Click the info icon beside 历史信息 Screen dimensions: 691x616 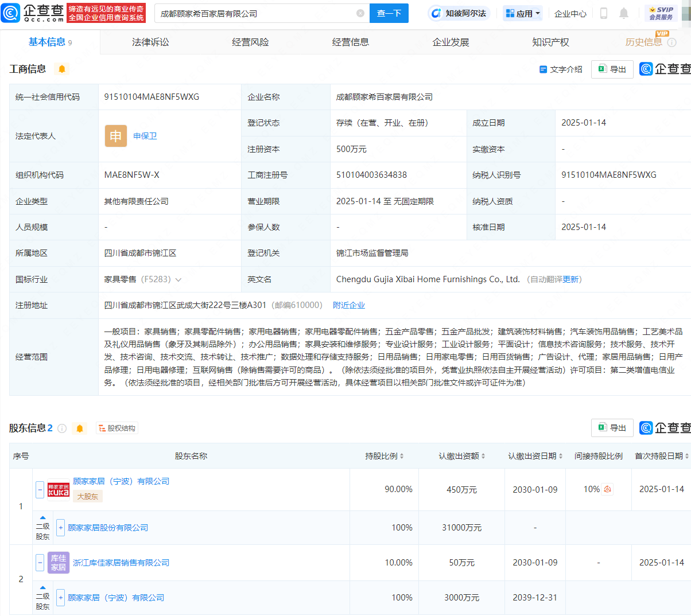pyautogui.click(x=672, y=42)
